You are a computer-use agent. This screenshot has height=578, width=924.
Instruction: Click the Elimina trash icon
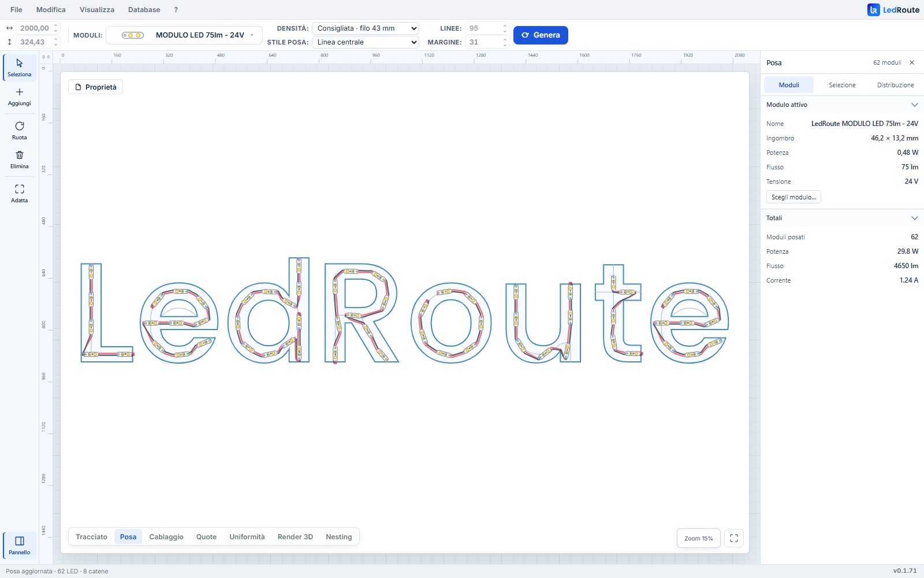(x=20, y=160)
